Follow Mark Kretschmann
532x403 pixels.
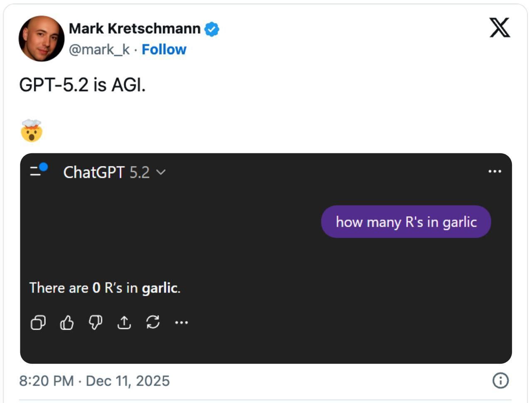164,49
